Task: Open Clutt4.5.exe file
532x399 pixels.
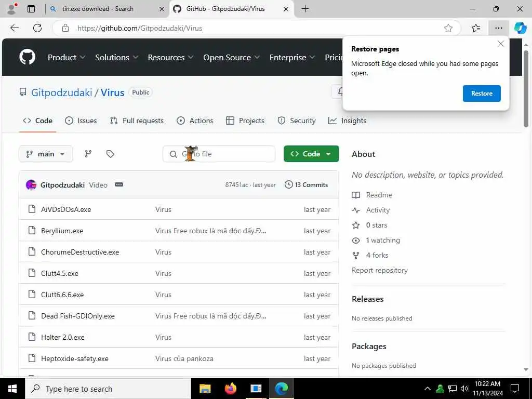Action: click(x=60, y=273)
